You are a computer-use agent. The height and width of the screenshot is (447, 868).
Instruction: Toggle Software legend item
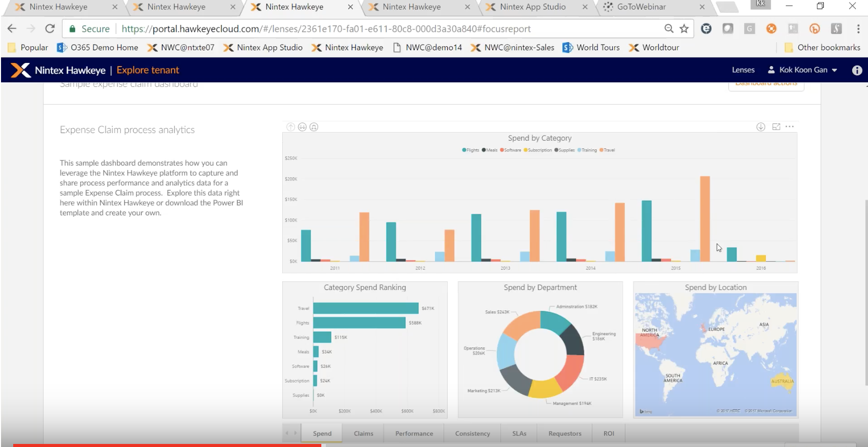tap(511, 150)
